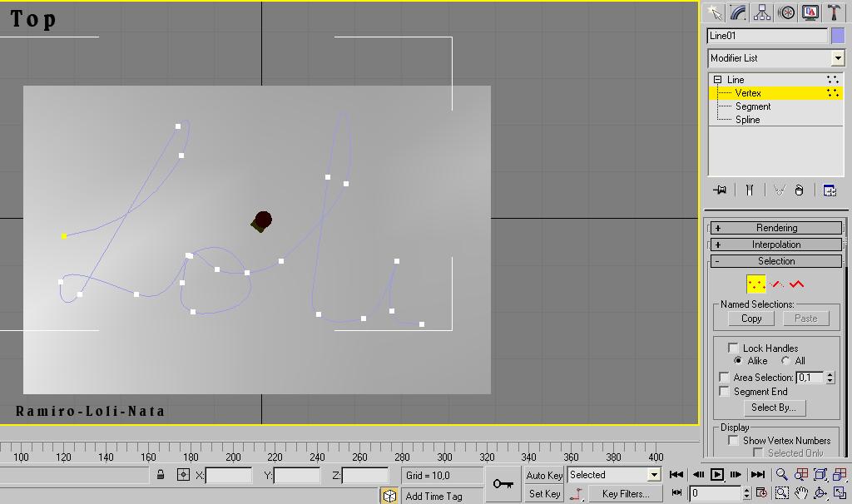Click Remove Modifier trash can icon

(799, 190)
